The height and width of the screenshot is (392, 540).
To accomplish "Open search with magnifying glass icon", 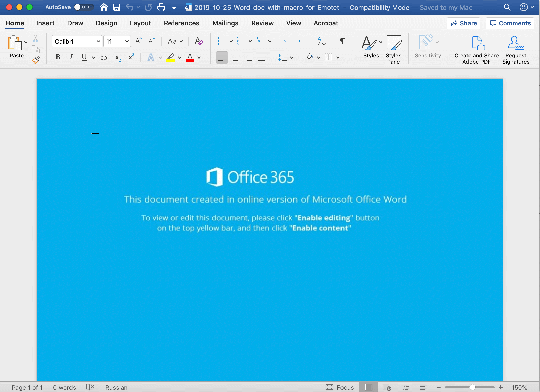I will pos(507,7).
